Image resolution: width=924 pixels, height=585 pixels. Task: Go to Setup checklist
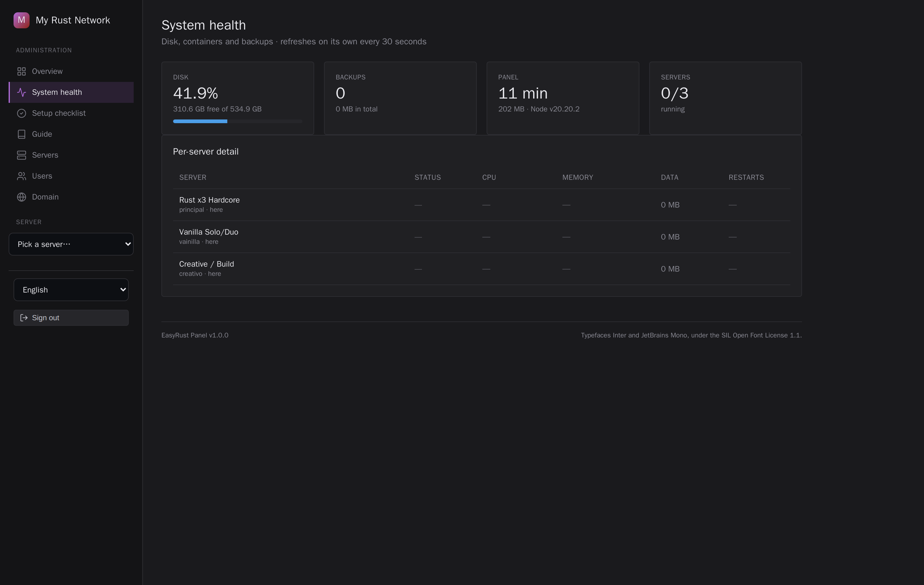coord(71,113)
